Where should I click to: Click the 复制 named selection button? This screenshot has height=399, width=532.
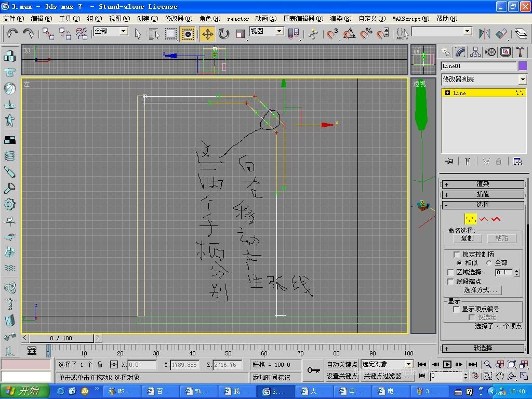pos(467,238)
